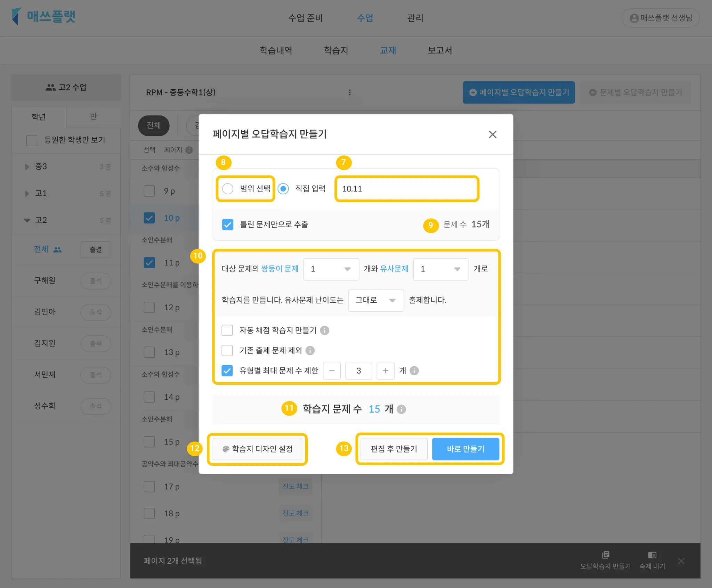This screenshot has height=588, width=712.
Task: Click info icon next to 자동 채점 학습지 만들기
Action: point(324,330)
